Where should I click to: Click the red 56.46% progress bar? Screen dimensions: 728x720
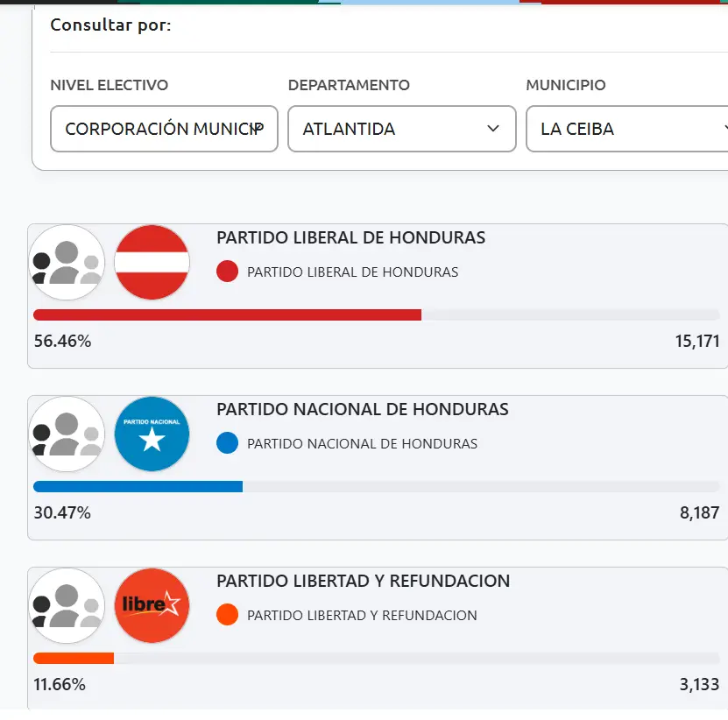point(227,315)
